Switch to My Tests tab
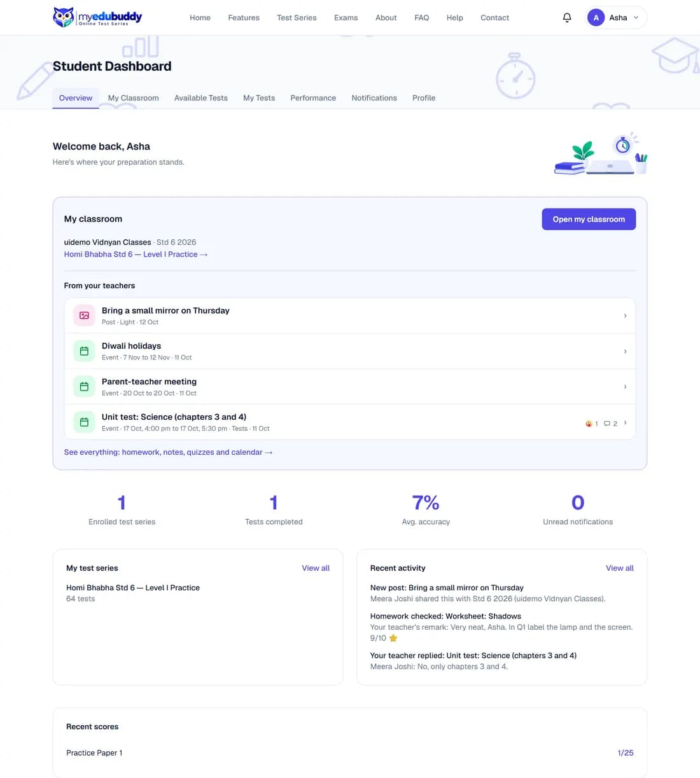 (x=259, y=98)
